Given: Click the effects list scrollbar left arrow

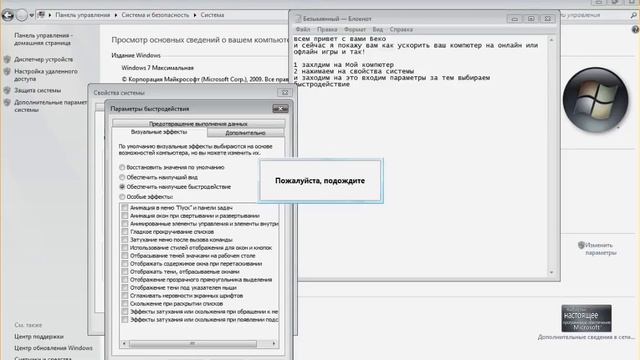Looking at the screenshot, I should click(x=124, y=344).
